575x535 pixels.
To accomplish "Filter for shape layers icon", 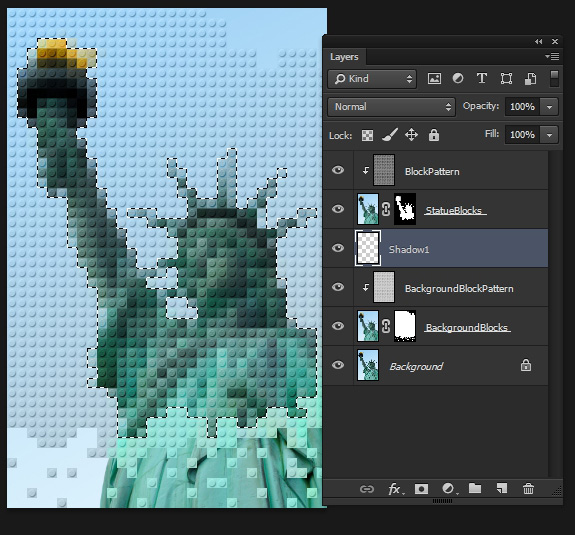I will pos(506,78).
